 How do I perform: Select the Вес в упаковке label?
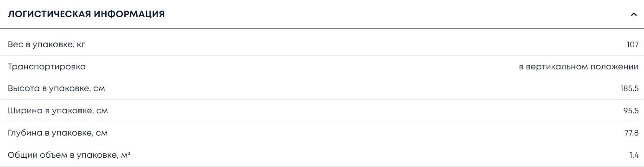47,45
